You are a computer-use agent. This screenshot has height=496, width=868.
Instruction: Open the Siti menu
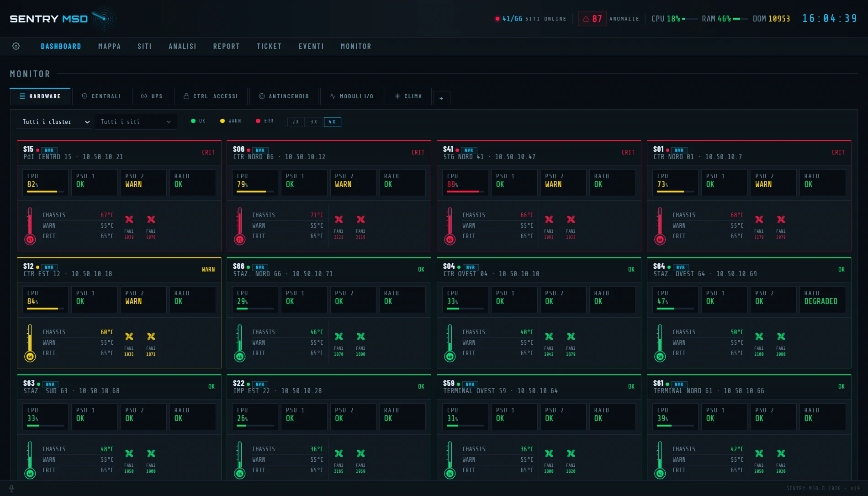[x=144, y=46]
